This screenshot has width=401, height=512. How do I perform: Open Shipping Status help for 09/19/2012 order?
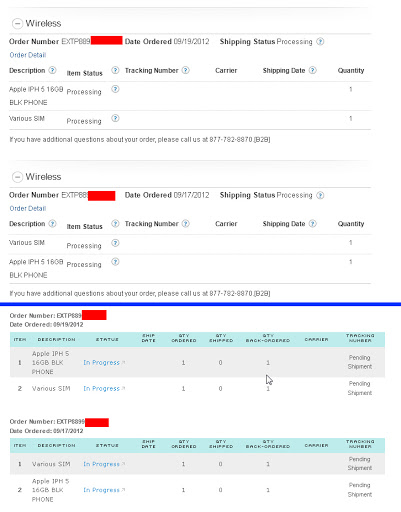(x=320, y=42)
